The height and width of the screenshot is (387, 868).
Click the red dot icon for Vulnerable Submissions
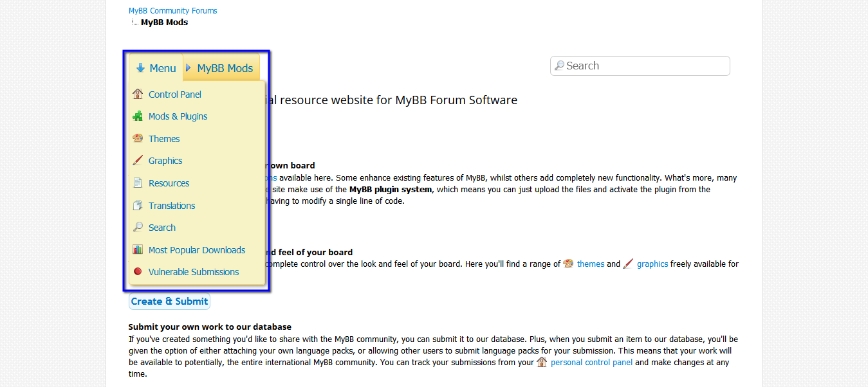tap(138, 272)
